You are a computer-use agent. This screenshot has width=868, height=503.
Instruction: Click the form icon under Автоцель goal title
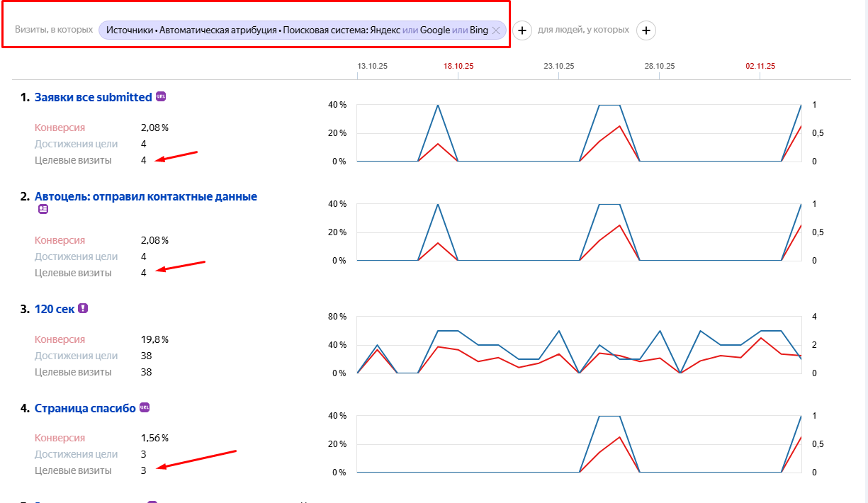click(43, 209)
